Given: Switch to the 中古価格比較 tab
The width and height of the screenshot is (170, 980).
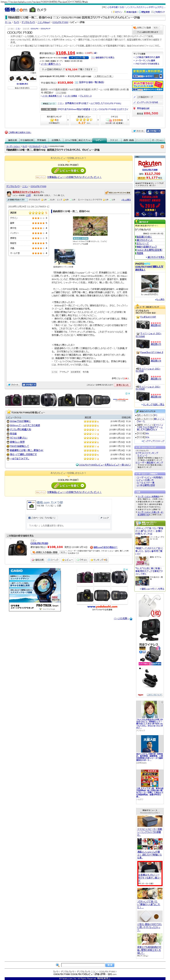Looking at the screenshot, I should 27,140.
